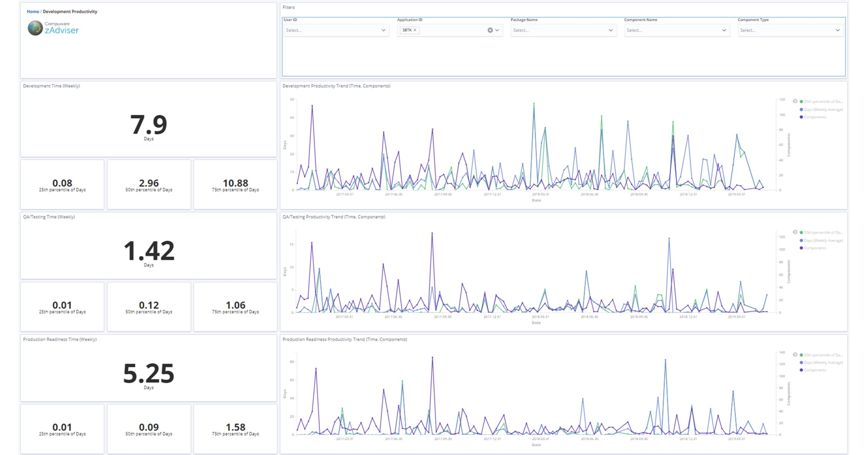Collapse legend arrow on Development trend chart

pyautogui.click(x=795, y=101)
